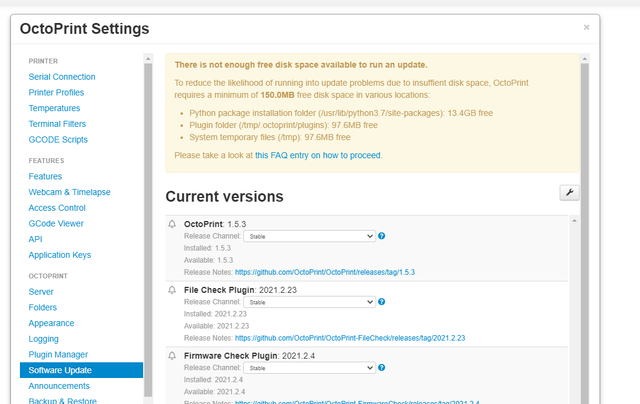The width and height of the screenshot is (640, 404).
Task: Go to Temperatures settings
Action: pyautogui.click(x=54, y=108)
